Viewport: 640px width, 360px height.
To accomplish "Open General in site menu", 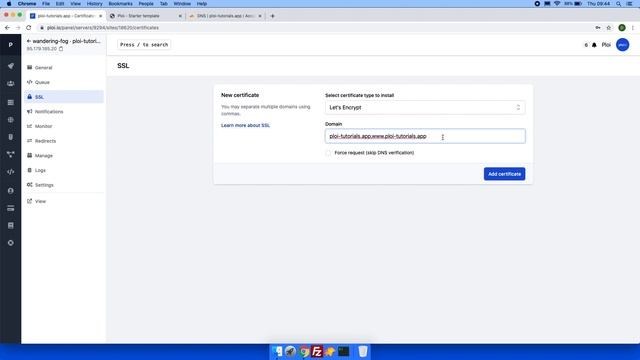I will click(x=64, y=68).
